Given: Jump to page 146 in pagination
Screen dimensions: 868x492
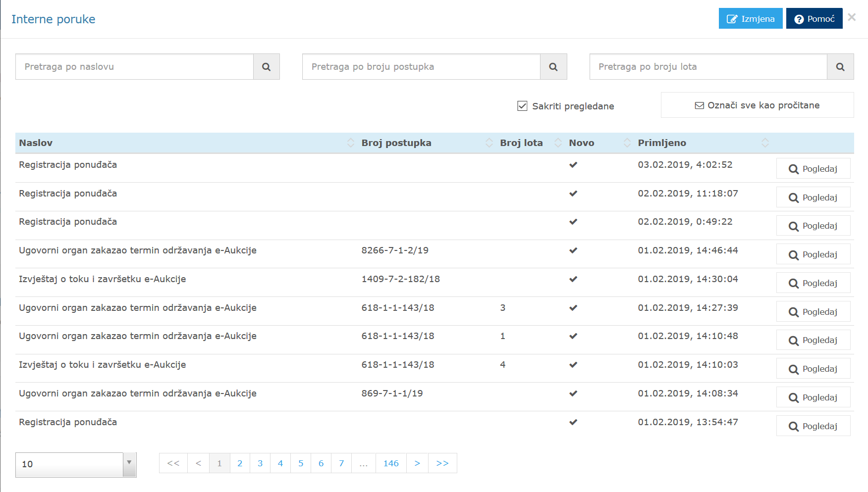Looking at the screenshot, I should pos(390,463).
